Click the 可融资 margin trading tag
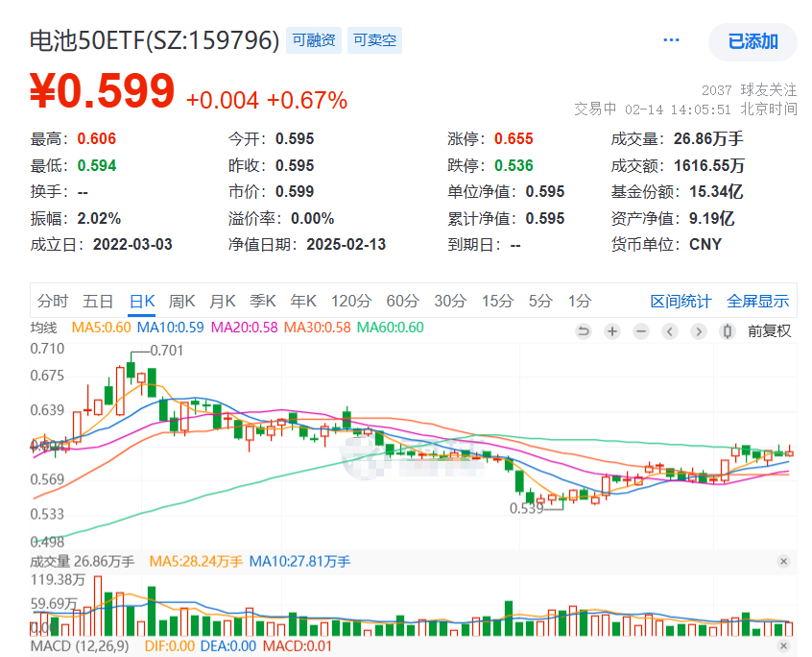Screen dimensions: 812x657 coord(313,41)
